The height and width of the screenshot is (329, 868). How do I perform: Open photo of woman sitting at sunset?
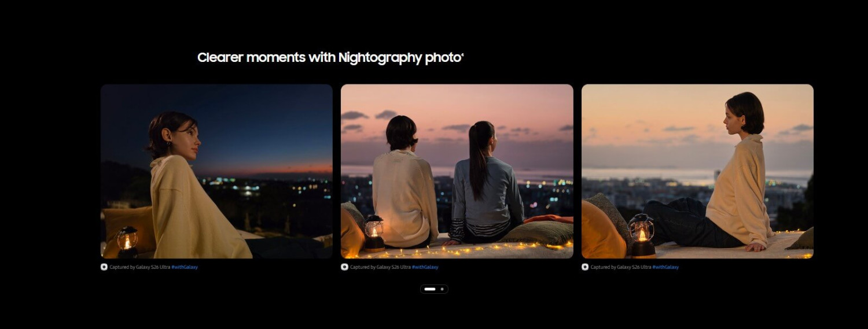pyautogui.click(x=697, y=171)
